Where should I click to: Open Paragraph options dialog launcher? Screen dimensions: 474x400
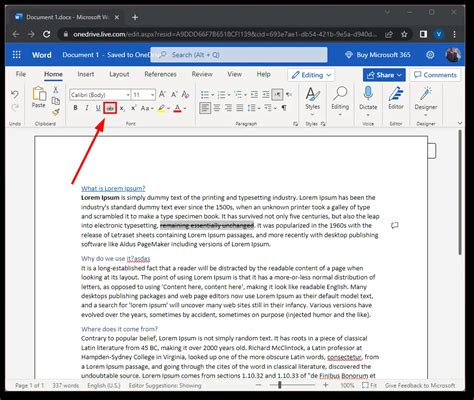pyautogui.click(x=295, y=124)
